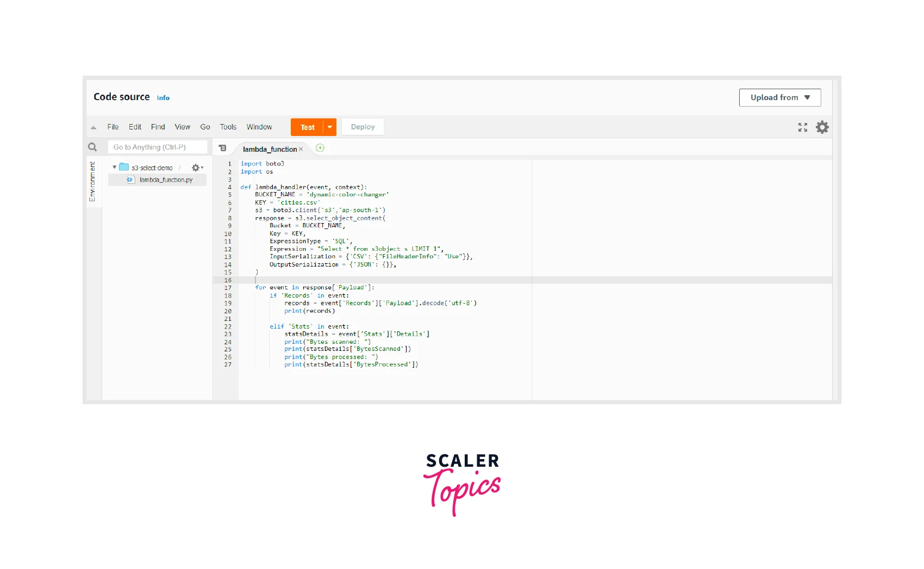Add a new tab with plus icon

point(320,148)
